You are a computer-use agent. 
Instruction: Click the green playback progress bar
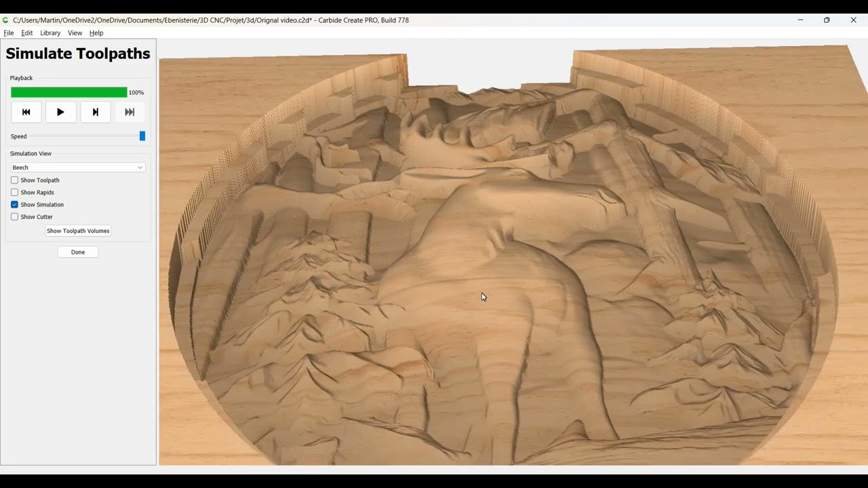68,93
